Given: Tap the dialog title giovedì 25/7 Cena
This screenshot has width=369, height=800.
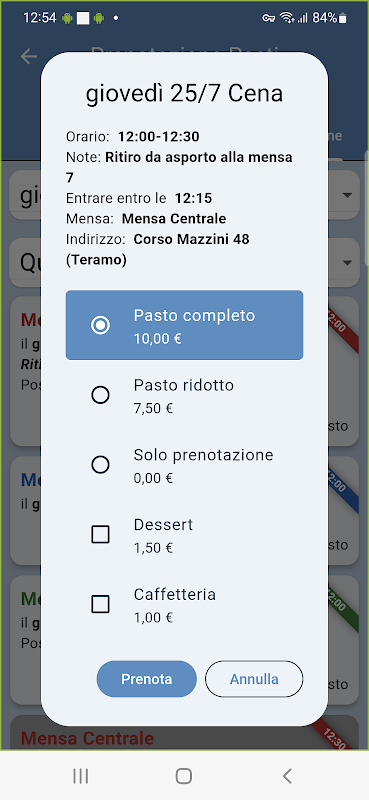Looking at the screenshot, I should [x=184, y=94].
